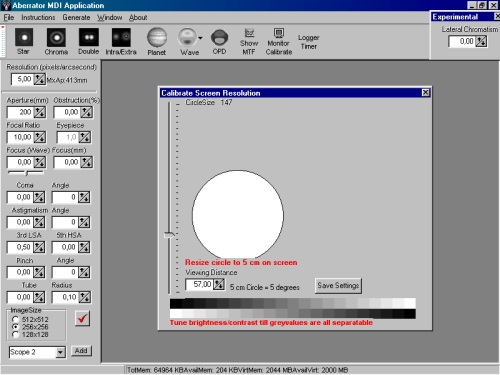This screenshot has width=500, height=375.
Task: Open the Intra/Extra focal icon
Action: 121,41
